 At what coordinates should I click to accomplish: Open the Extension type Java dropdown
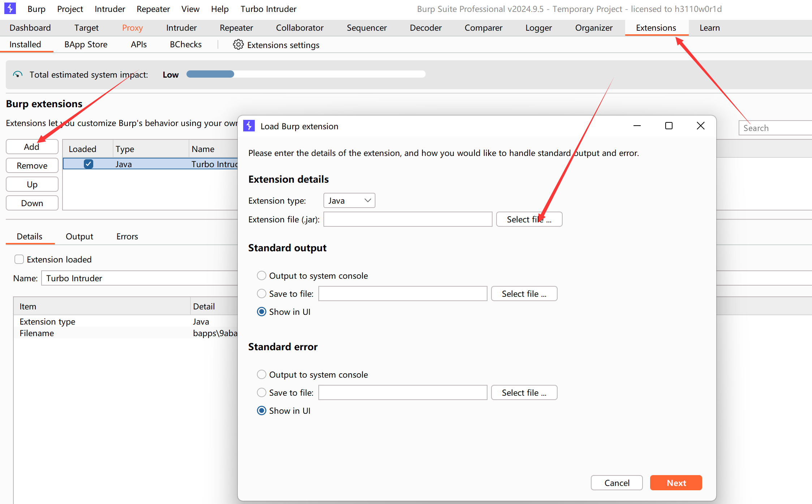click(349, 200)
